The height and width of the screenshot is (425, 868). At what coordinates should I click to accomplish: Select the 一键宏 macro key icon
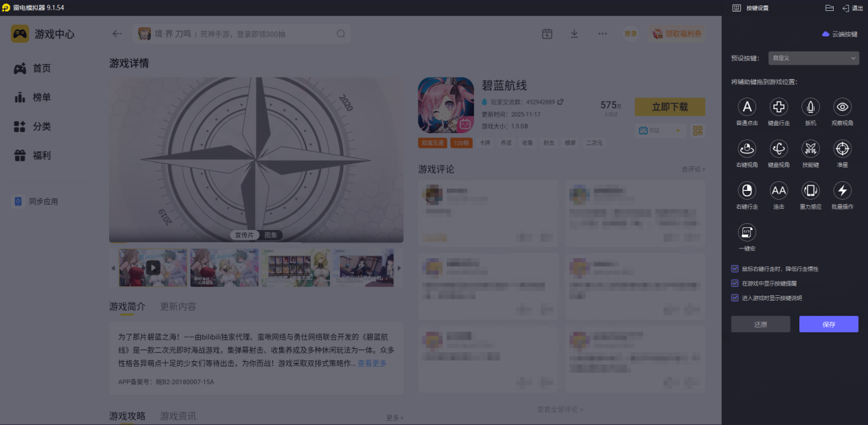coord(747,233)
